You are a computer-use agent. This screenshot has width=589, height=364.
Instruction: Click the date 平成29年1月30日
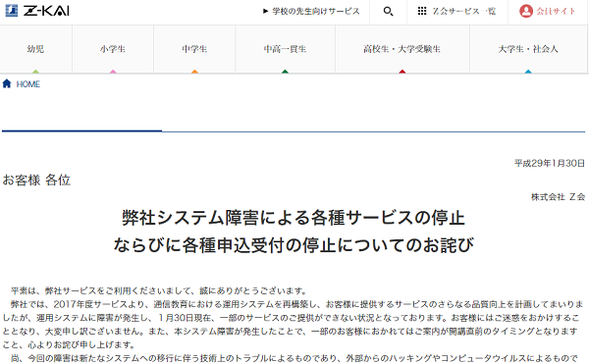550,163
